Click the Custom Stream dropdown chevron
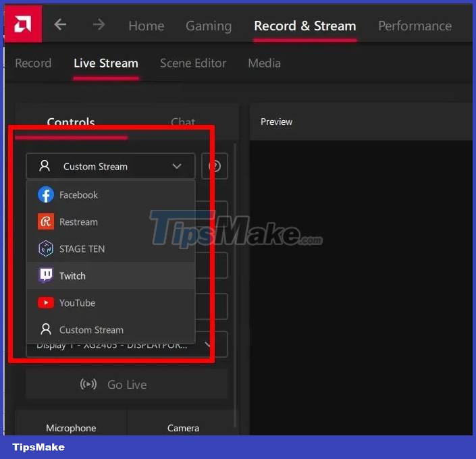Viewport: 476px width, 459px height. [x=177, y=166]
